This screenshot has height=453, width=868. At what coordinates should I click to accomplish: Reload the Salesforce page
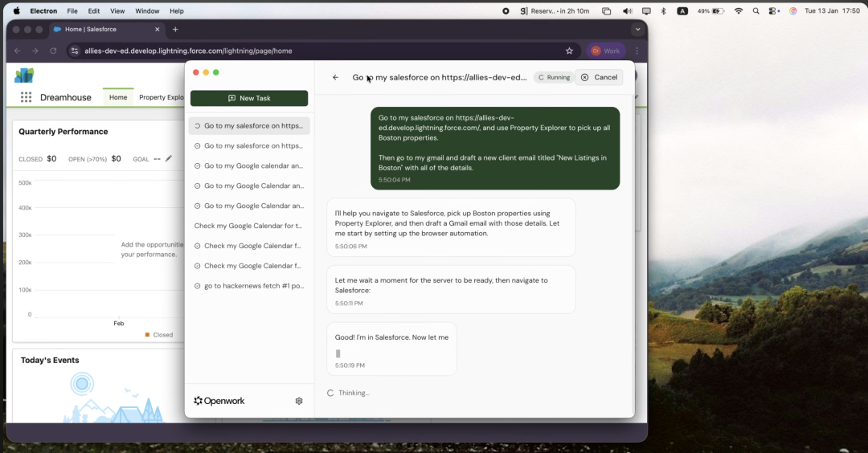pos(53,51)
